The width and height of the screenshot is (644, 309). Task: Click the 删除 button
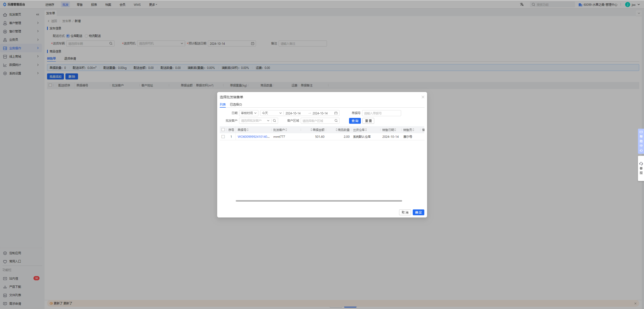(x=72, y=76)
